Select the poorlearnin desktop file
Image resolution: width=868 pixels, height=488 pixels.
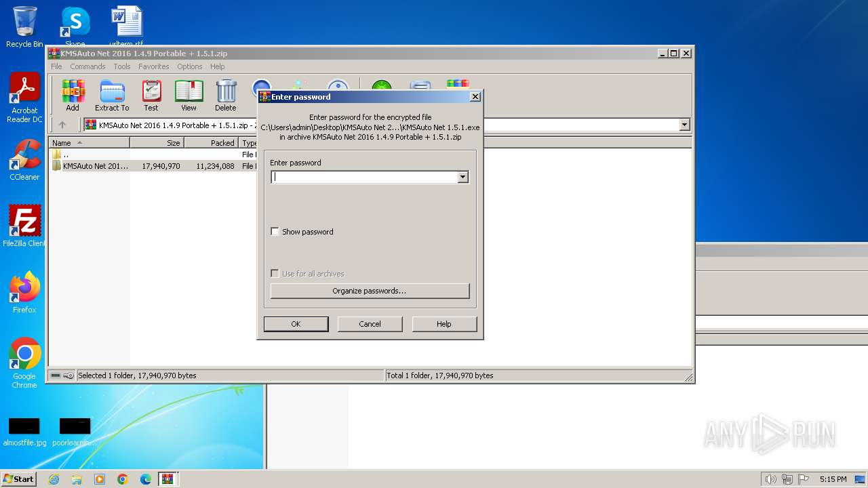click(x=75, y=432)
